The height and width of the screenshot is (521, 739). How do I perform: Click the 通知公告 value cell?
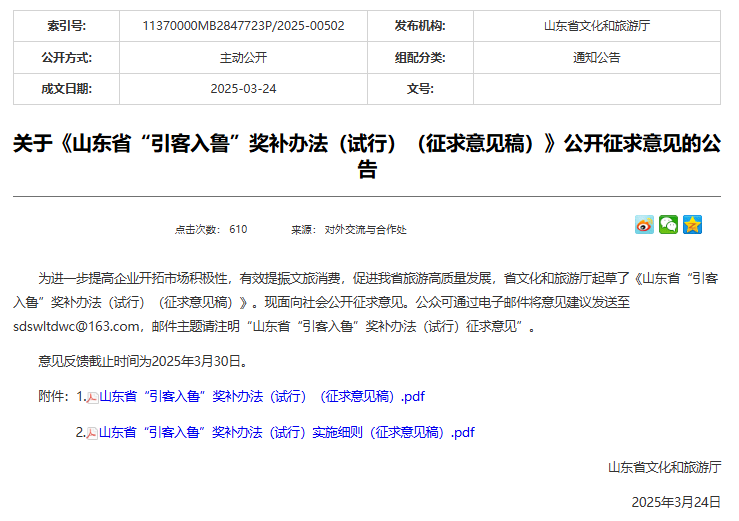(597, 58)
